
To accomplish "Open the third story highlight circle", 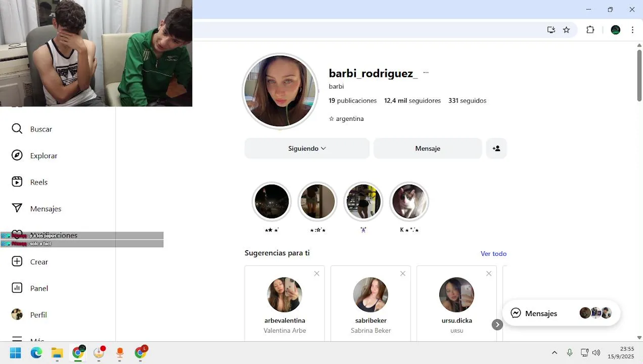I will pyautogui.click(x=363, y=201).
